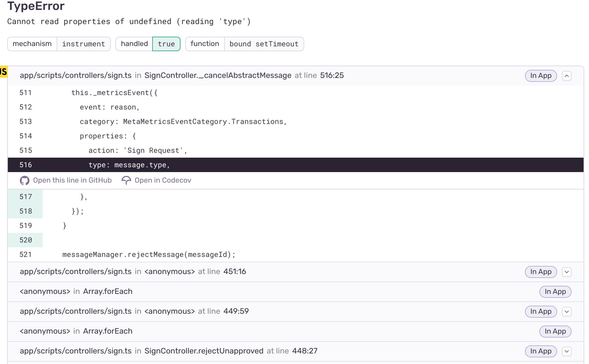Open this line in GitHub via GitHub icon
The width and height of the screenshot is (589, 364).
point(24,180)
